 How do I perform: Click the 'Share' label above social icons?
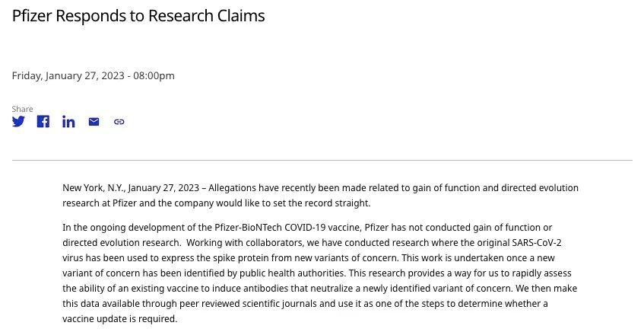[x=22, y=109]
